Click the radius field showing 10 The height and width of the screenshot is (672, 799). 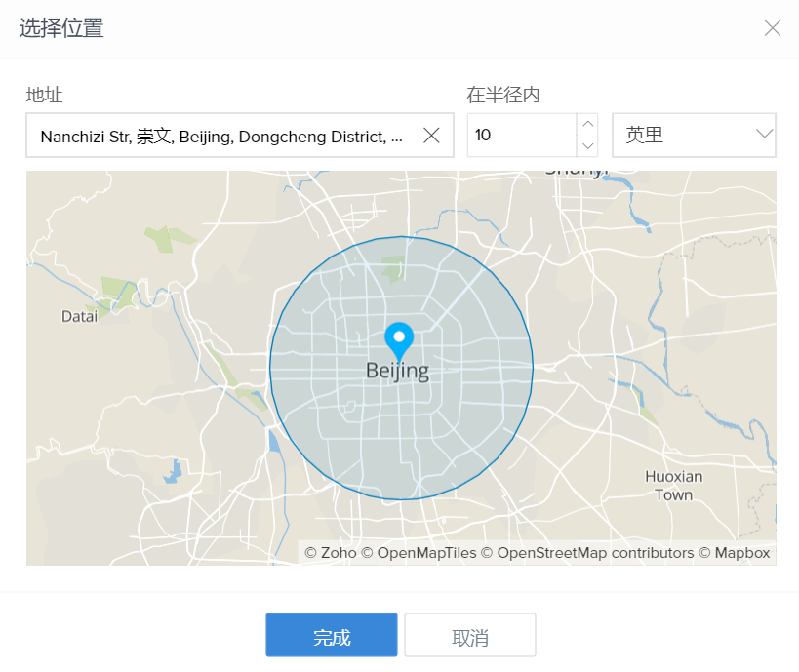(522, 135)
